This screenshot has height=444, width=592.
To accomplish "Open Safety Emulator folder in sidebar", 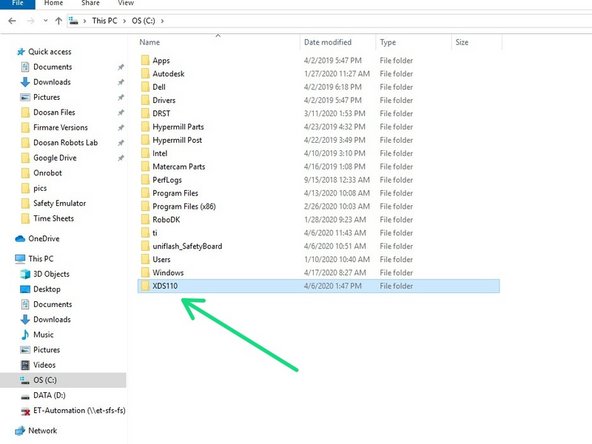I will click(x=59, y=203).
